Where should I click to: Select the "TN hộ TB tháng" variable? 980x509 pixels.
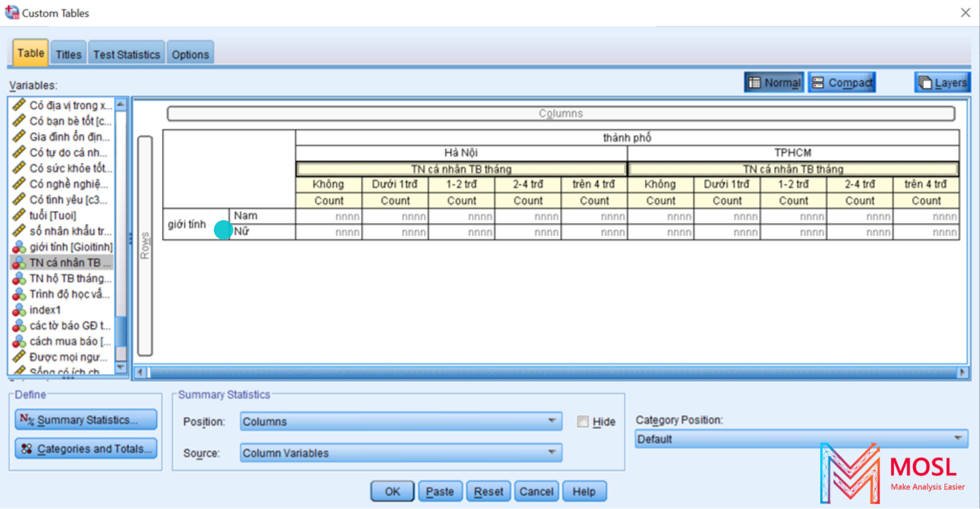(x=69, y=278)
